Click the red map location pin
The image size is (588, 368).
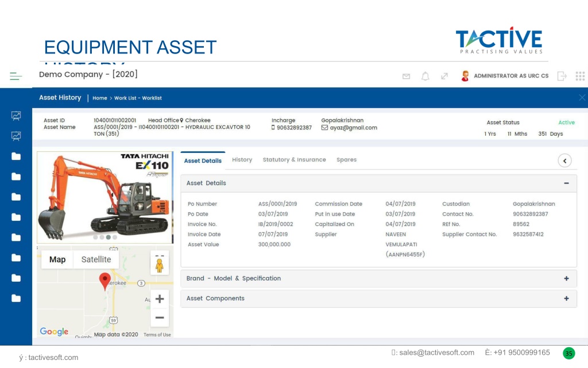tap(105, 282)
